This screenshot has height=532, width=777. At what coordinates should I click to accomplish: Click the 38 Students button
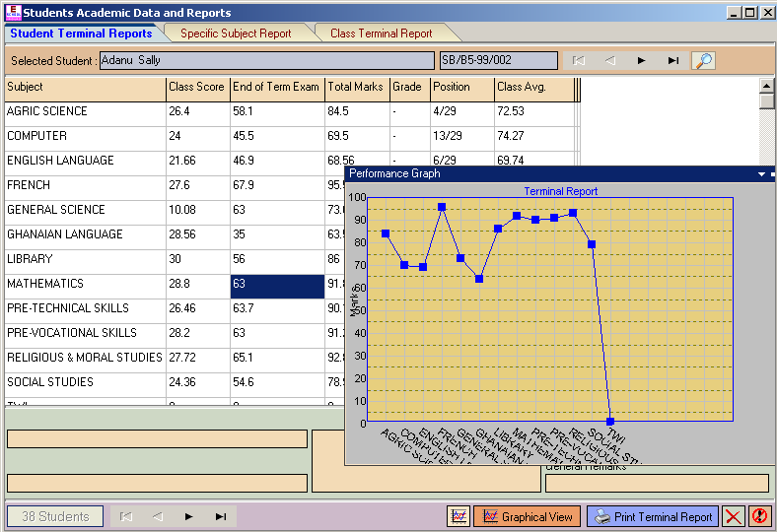pyautogui.click(x=55, y=516)
